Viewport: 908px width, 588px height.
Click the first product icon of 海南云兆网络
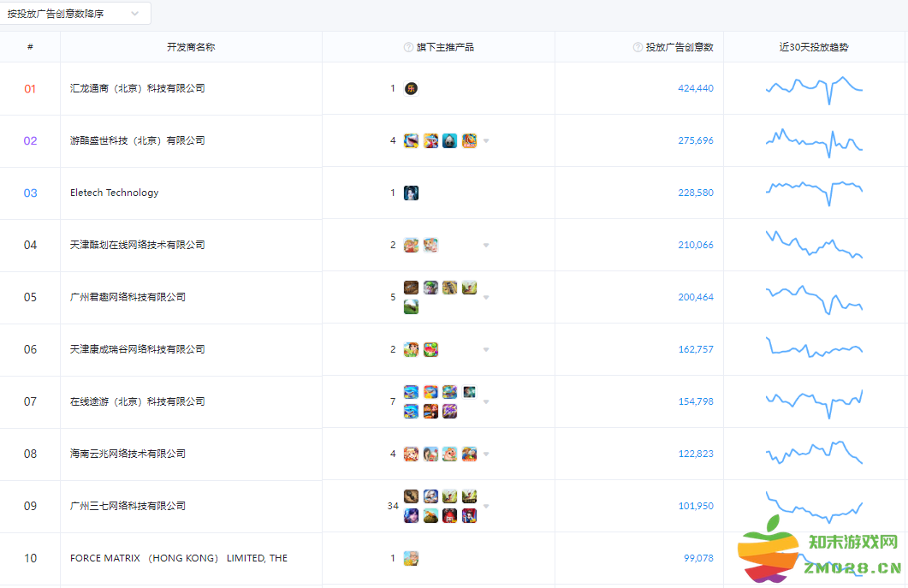click(411, 454)
